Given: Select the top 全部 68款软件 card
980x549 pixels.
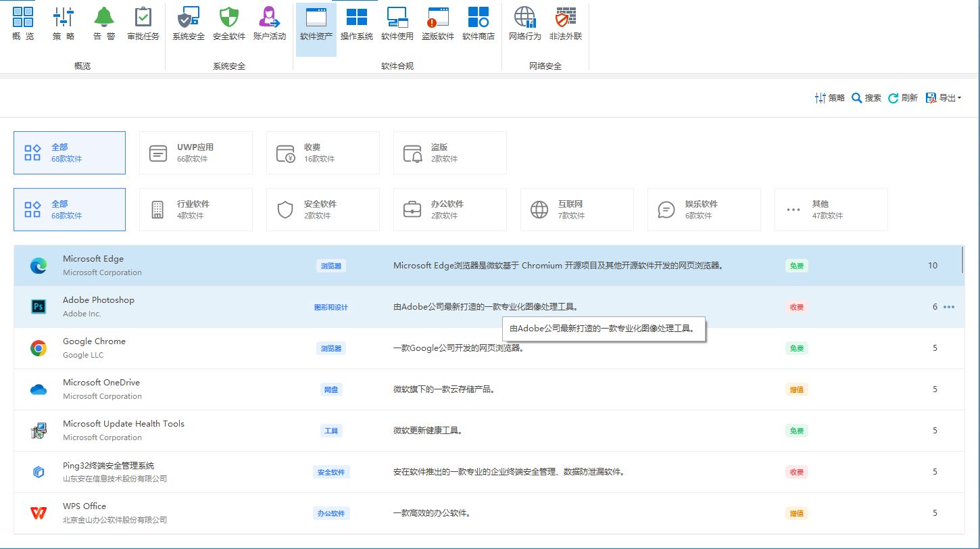Looking at the screenshot, I should (x=70, y=153).
